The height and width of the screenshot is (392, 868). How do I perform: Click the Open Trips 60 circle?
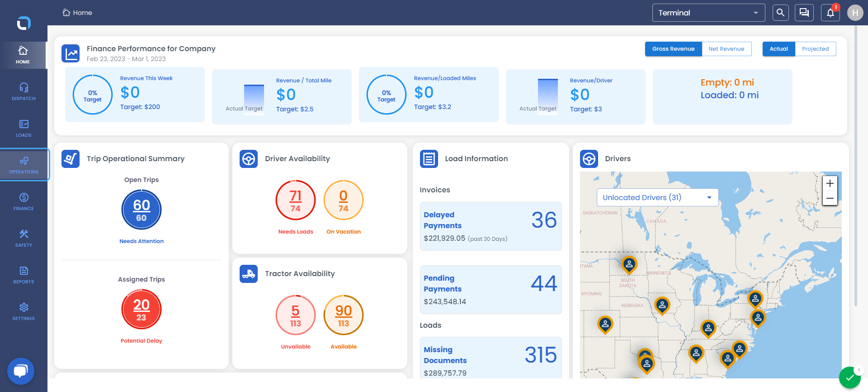pyautogui.click(x=142, y=210)
